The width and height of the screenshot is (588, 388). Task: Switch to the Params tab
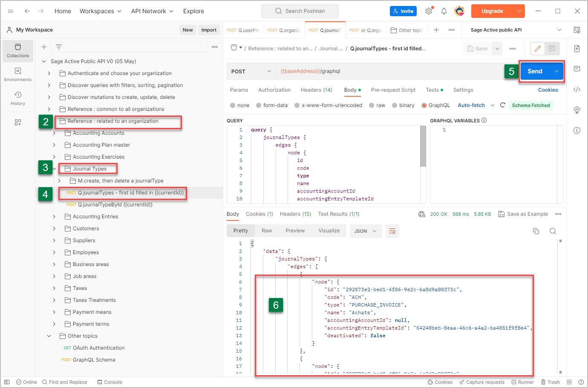pos(239,90)
